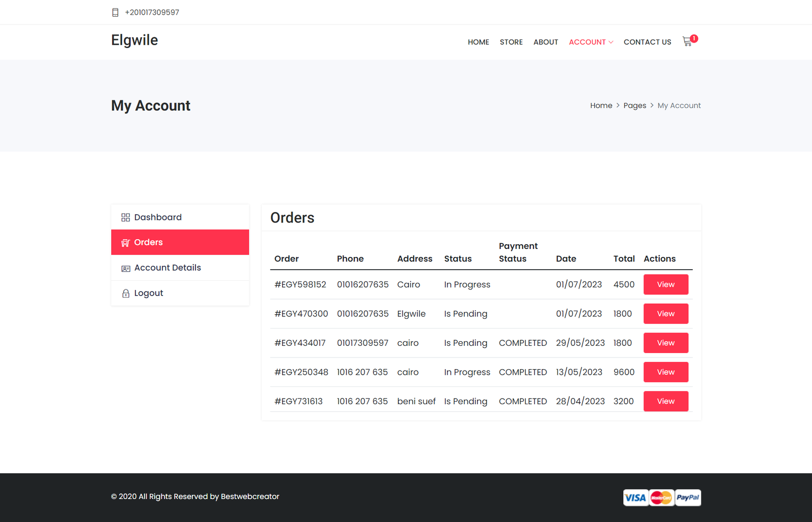Click the MasterCard payment logo

(x=661, y=498)
